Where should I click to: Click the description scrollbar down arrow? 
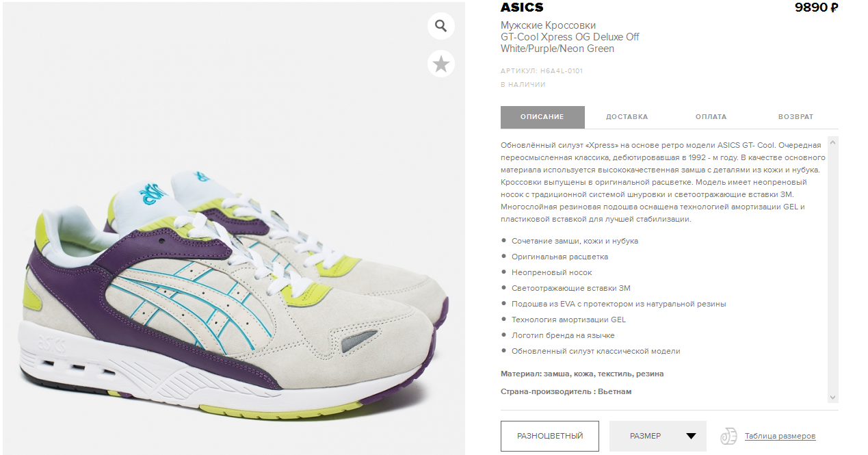point(832,397)
